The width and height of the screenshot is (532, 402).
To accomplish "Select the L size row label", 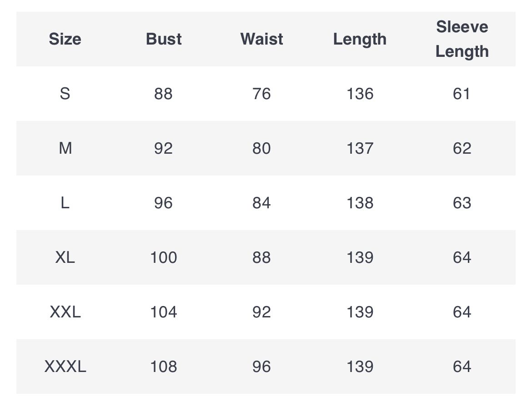I will [65, 203].
